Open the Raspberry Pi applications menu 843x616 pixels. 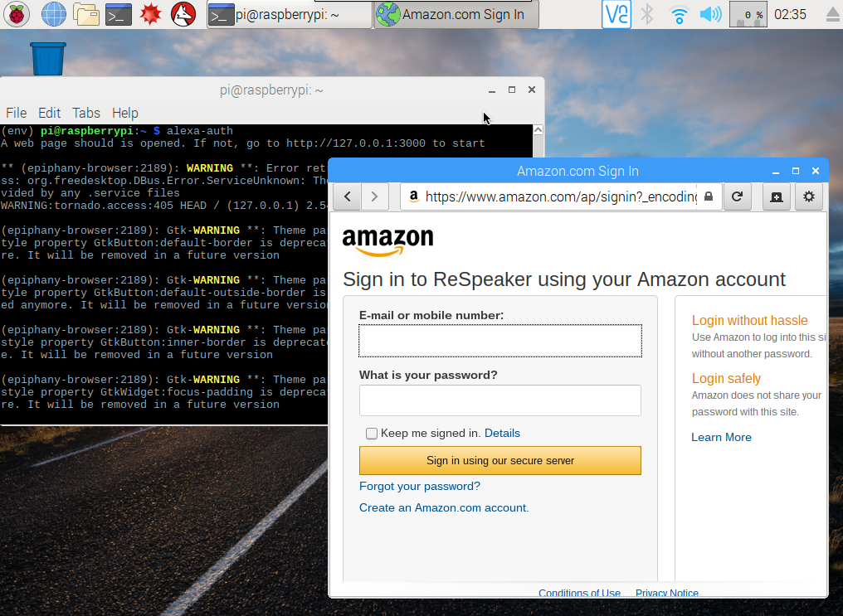17,14
